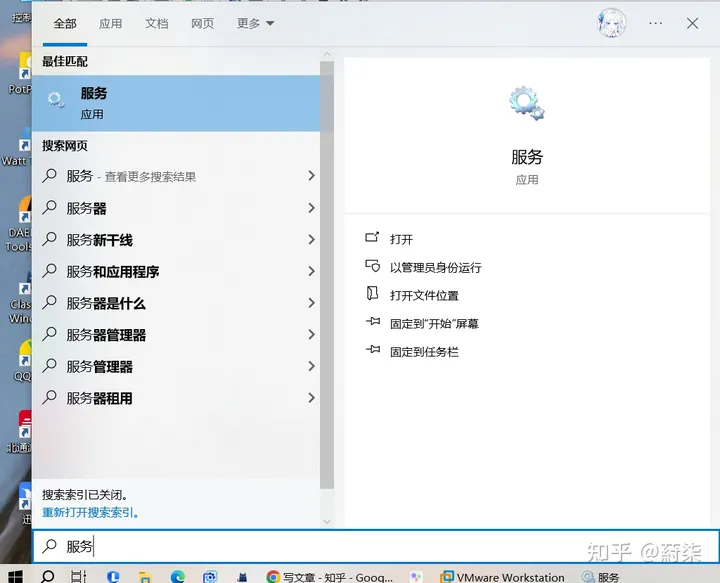
Task: Select the 服务 app best match
Action: pos(176,103)
